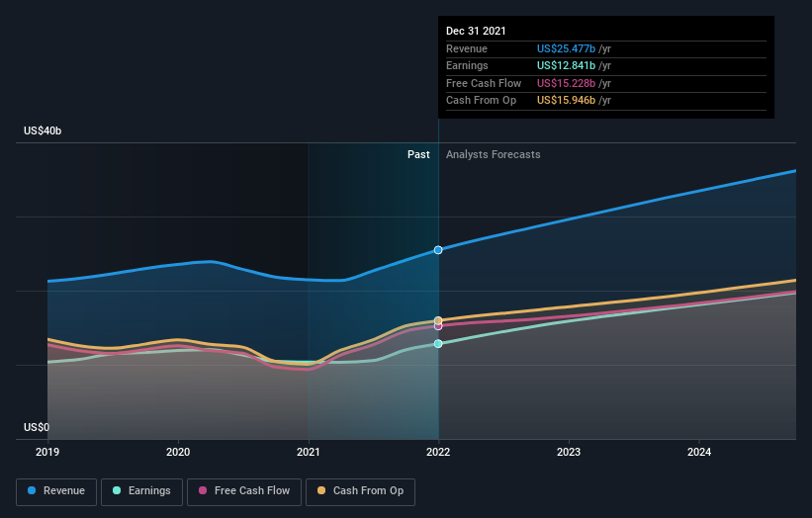The height and width of the screenshot is (518, 812).
Task: Click the pink Free Cash Flow data point
Action: (x=438, y=326)
